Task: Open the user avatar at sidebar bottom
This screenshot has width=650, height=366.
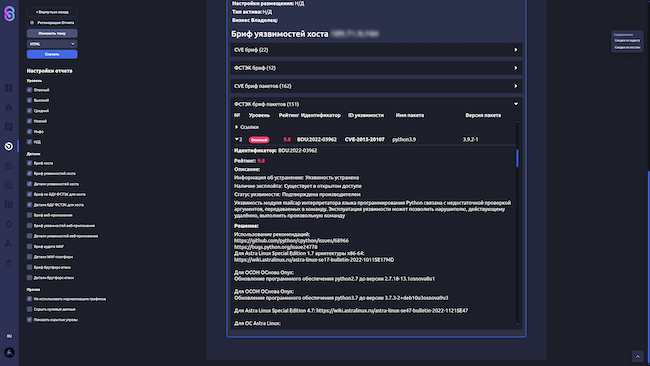Action: [x=9, y=352]
